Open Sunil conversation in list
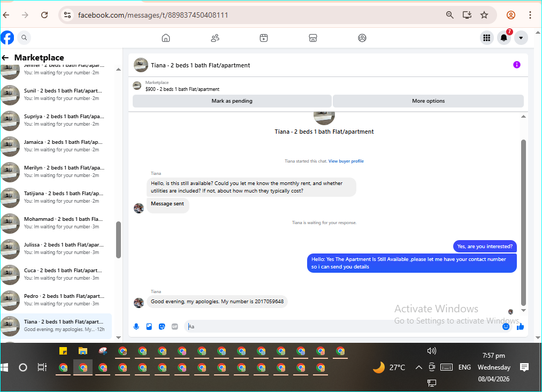The height and width of the screenshot is (392, 542). [56, 95]
